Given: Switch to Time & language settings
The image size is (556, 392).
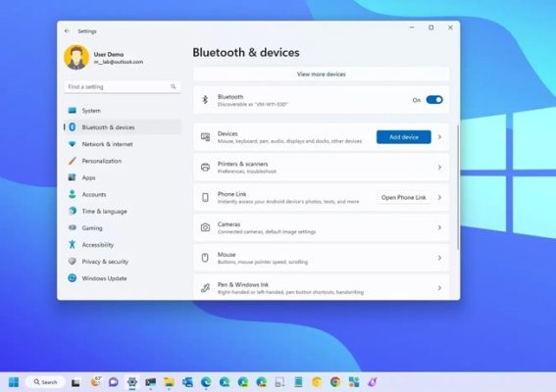Looking at the screenshot, I should click(123, 212).
